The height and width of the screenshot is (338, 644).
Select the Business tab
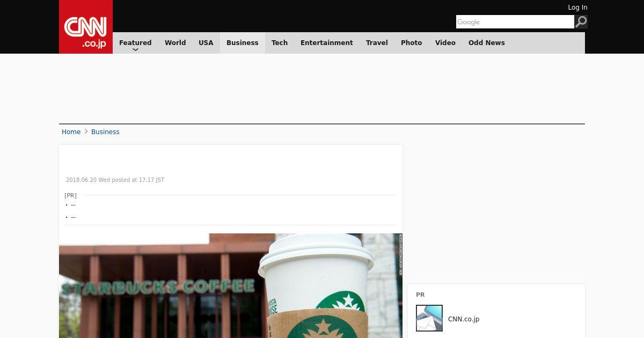243,42
